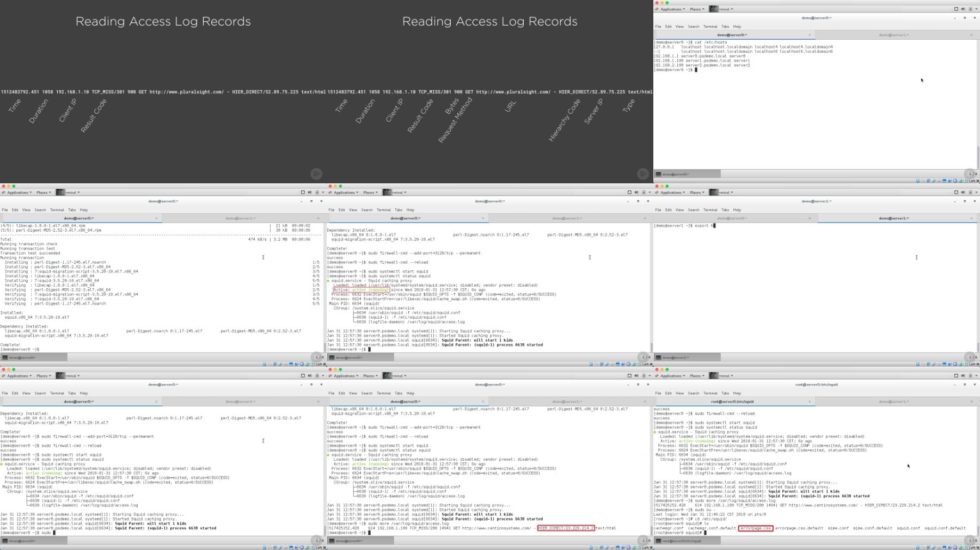Image resolution: width=980 pixels, height=550 pixels.
Task: Click the power icon in the export command terminal
Action: (970, 193)
